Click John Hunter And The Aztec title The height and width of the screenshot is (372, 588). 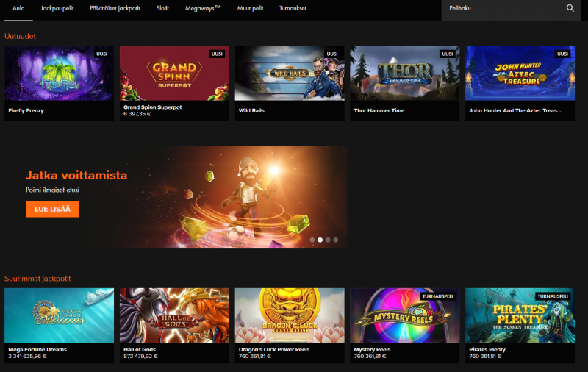[x=515, y=110]
